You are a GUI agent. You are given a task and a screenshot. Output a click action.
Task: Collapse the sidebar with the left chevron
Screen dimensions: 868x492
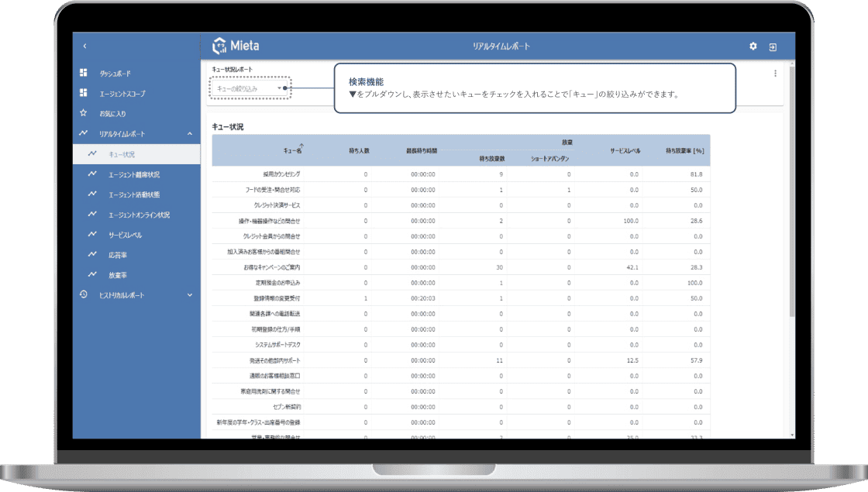click(x=84, y=46)
